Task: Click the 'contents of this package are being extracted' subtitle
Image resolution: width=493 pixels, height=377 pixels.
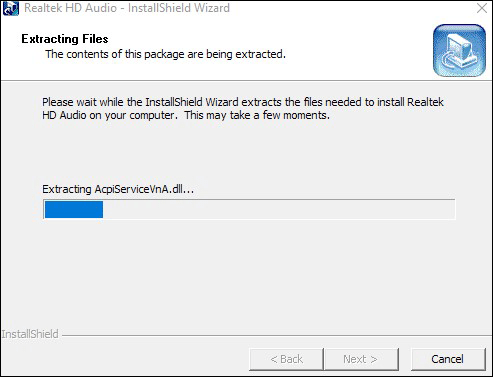Action: coord(165,54)
